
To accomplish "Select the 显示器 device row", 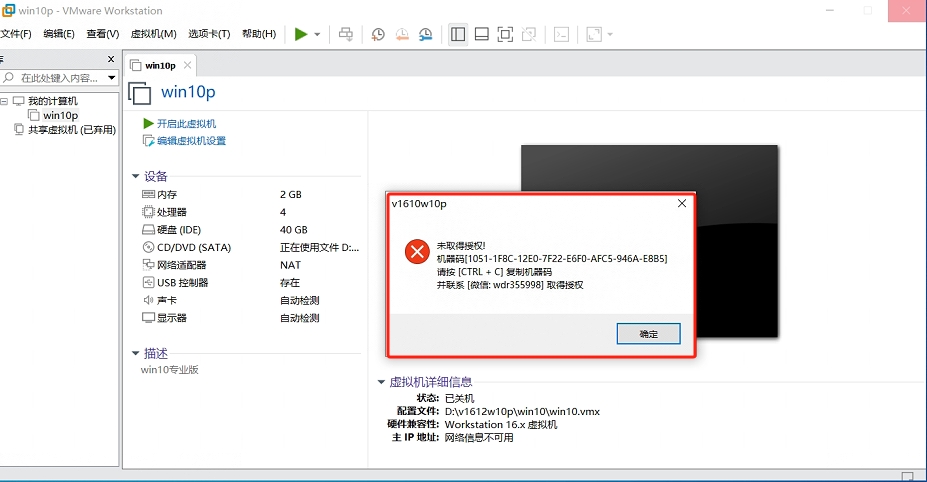I will [251, 318].
